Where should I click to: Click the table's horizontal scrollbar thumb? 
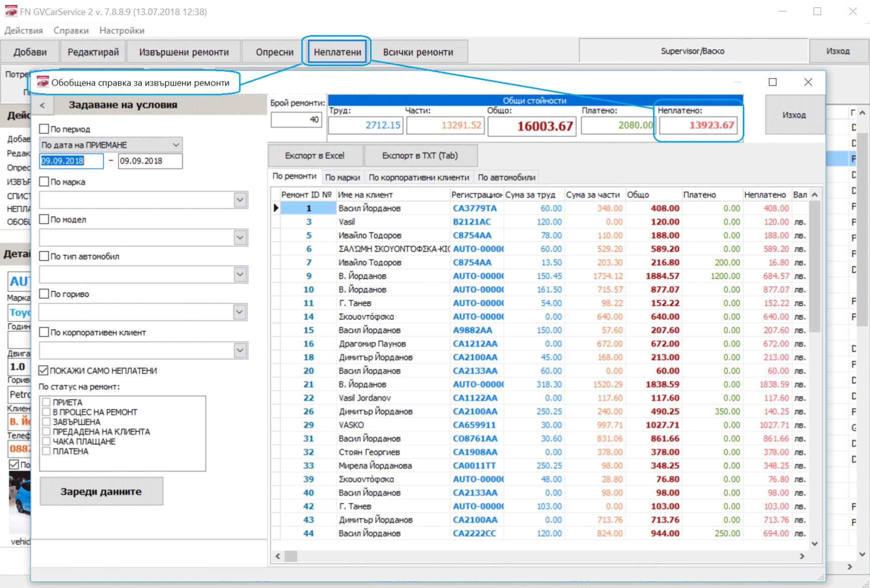[291, 556]
